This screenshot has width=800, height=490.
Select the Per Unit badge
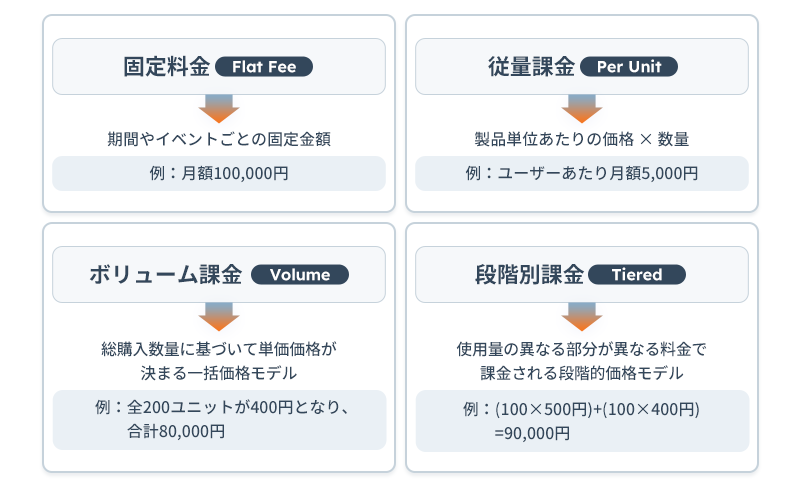[x=628, y=67]
